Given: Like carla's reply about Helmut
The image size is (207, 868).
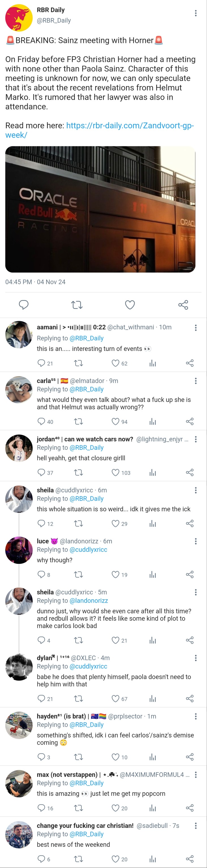Looking at the screenshot, I should [x=116, y=422].
